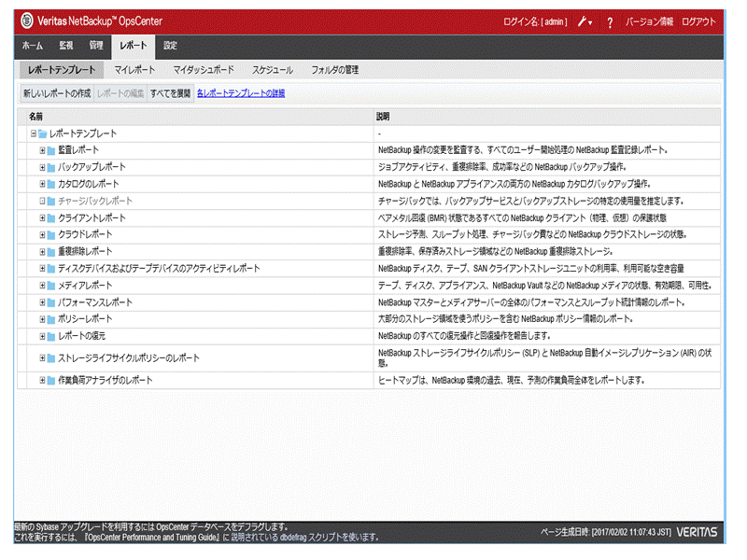Image resolution: width=747 pixels, height=560 pixels.
Task: Click the メディアレポート folder icon
Action: click(x=51, y=286)
